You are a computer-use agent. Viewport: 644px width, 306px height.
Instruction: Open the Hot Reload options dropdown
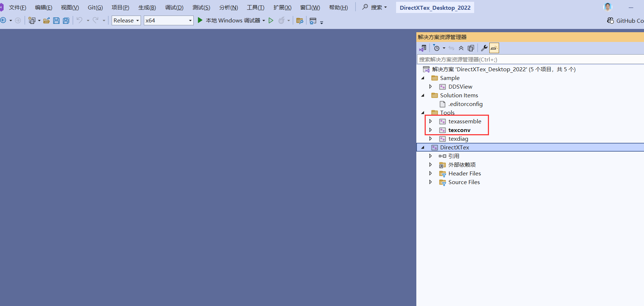[288, 21]
